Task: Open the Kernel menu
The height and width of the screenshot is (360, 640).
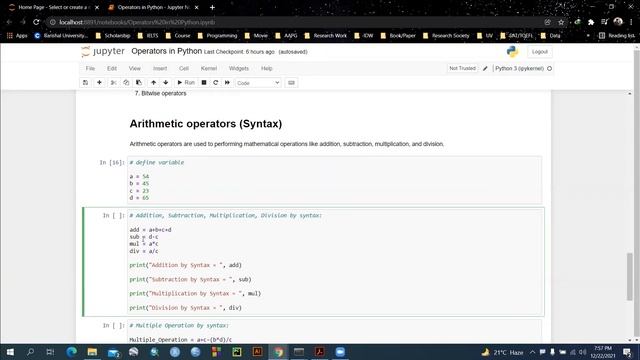Action: tap(209, 69)
